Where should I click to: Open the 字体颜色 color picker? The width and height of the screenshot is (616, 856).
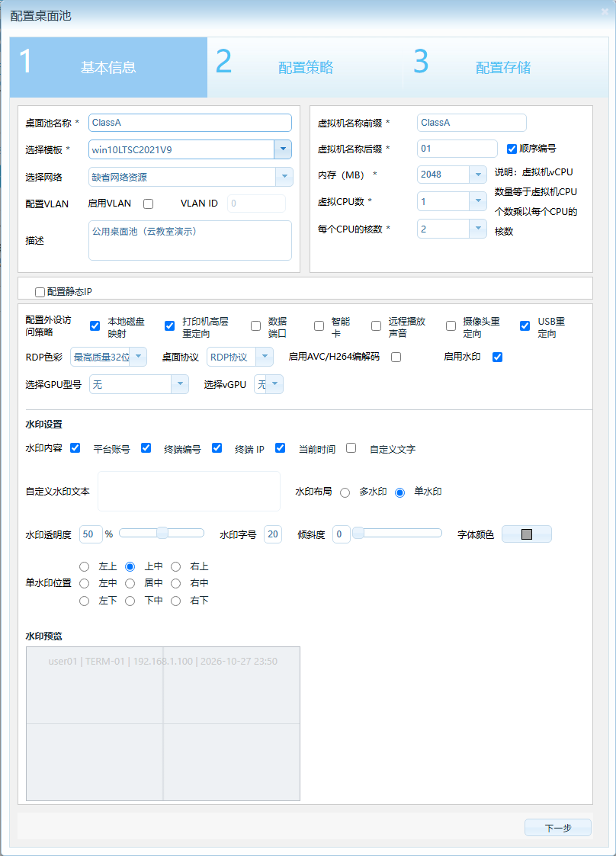coord(527,534)
